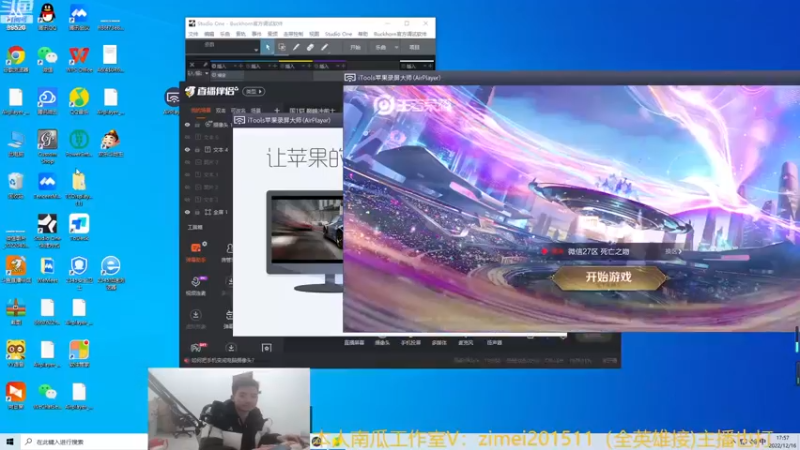Screen dimensions: 800x450
Task: Toggle power on first 插入 insert slot
Action: tap(214, 66)
